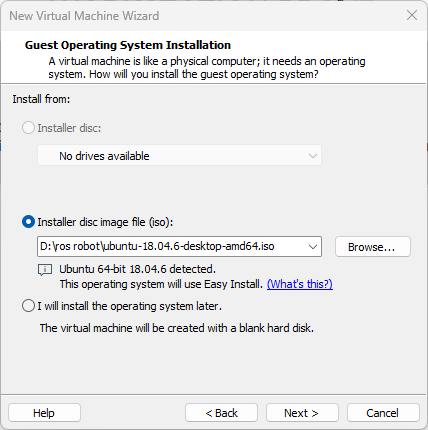Select the Installer disc radio button

28,128
